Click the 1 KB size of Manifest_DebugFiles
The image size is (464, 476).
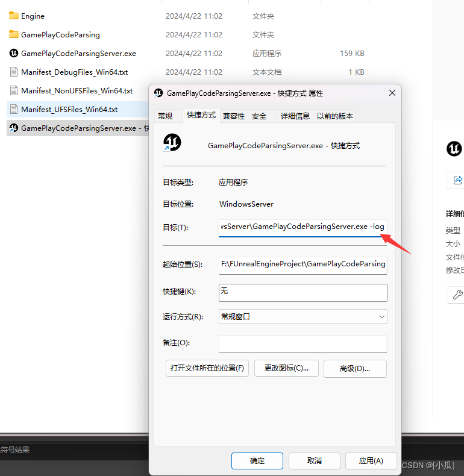(x=356, y=72)
